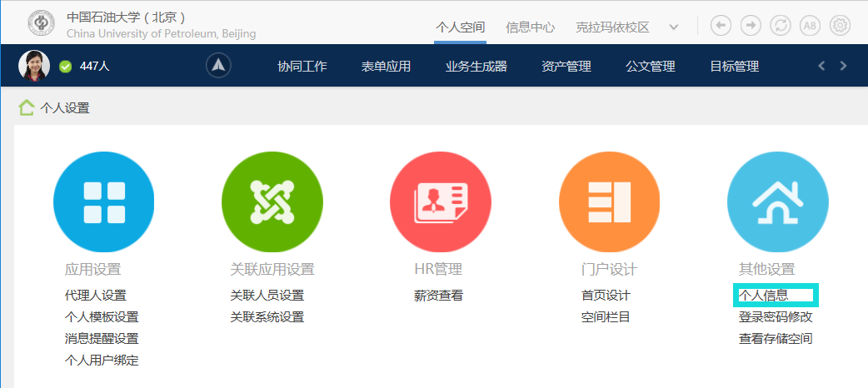The width and height of the screenshot is (868, 388).
Task: Click the green 关联应用设置 circle icon
Action: pyautogui.click(x=272, y=202)
